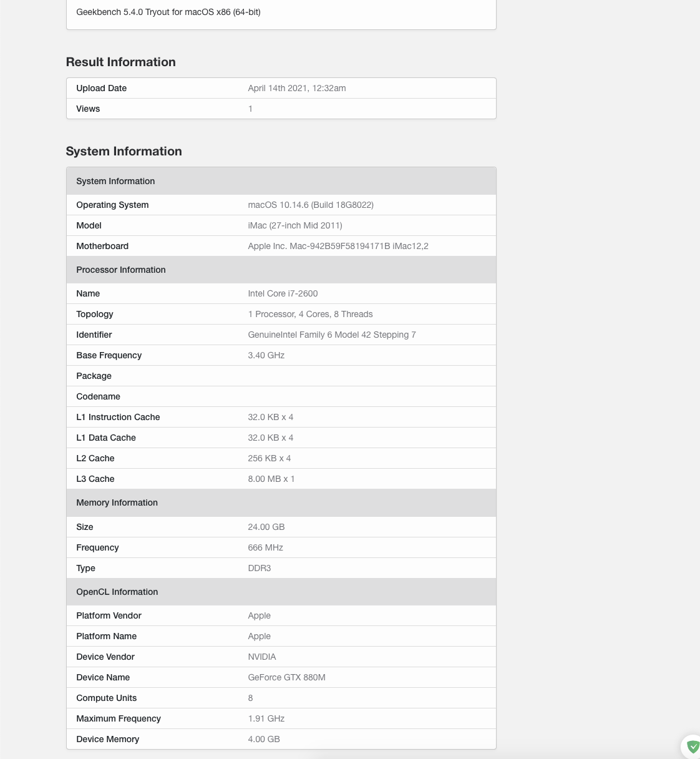Viewport: 700px width, 759px height.
Task: Click the OpenCL Information section header
Action: pos(117,592)
